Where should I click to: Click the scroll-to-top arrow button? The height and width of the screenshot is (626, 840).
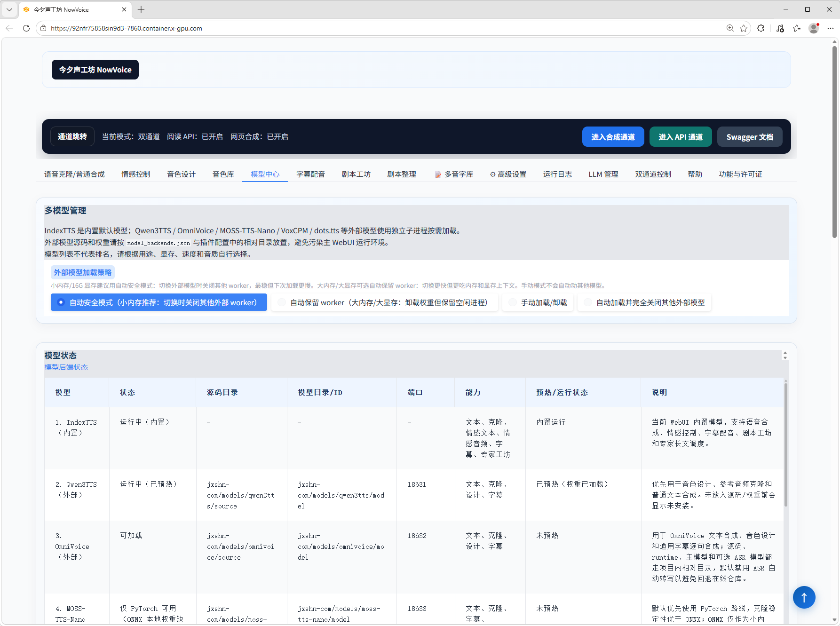pos(804,597)
